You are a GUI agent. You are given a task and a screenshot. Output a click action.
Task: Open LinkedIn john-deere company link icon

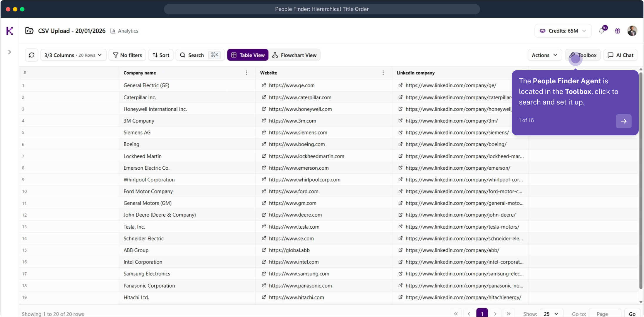click(400, 215)
